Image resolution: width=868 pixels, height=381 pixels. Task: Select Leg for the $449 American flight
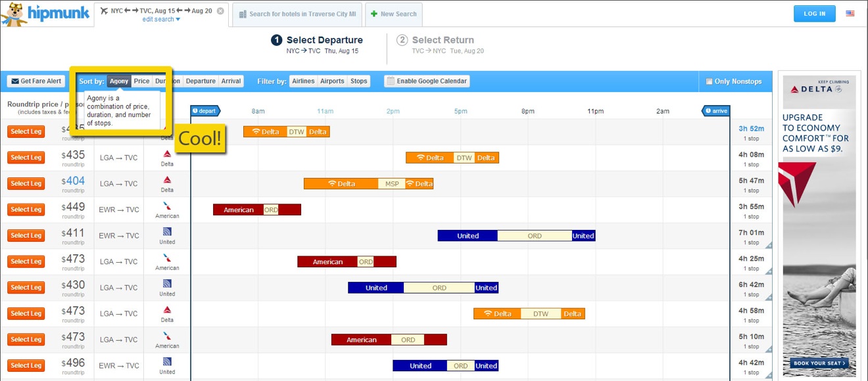click(26, 210)
